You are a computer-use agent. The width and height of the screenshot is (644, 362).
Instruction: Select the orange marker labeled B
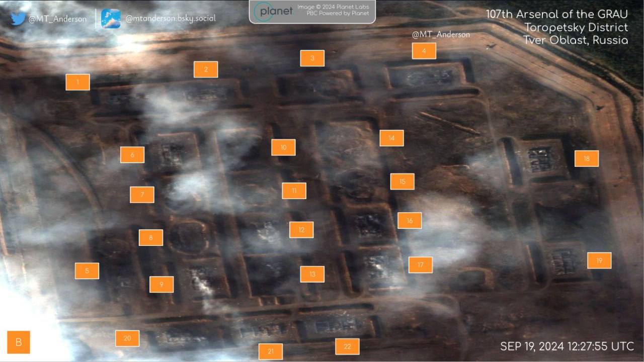click(19, 342)
